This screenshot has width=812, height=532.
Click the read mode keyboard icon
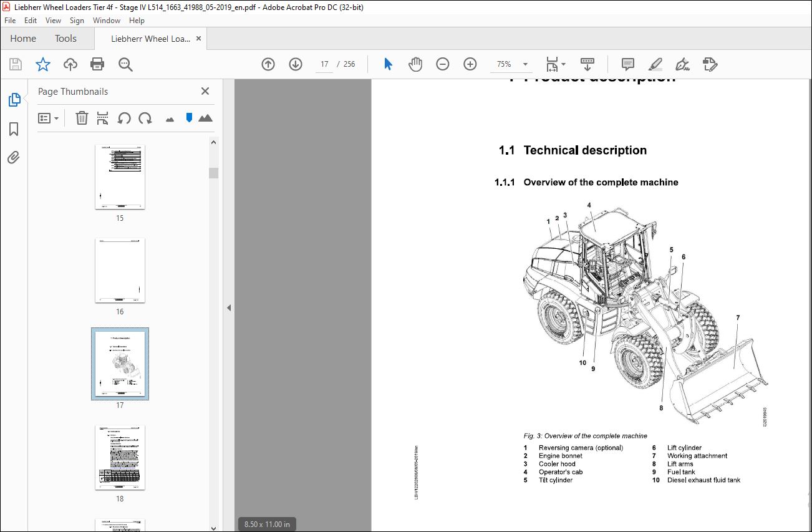(587, 64)
